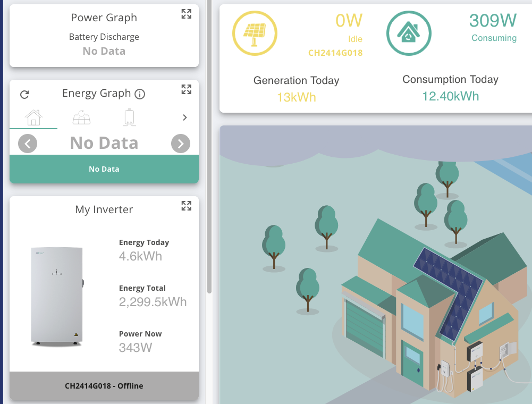The image size is (532, 404).
Task: Click the 309W consuming value
Action: (493, 21)
